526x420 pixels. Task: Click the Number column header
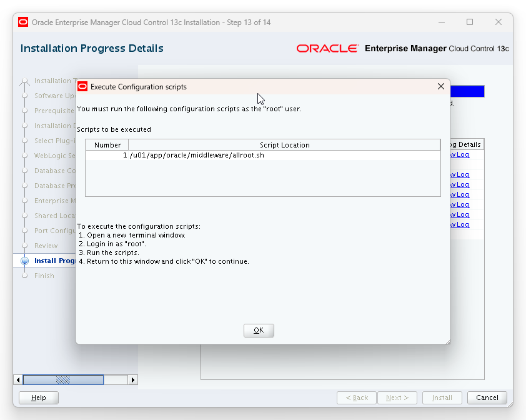pyautogui.click(x=107, y=145)
